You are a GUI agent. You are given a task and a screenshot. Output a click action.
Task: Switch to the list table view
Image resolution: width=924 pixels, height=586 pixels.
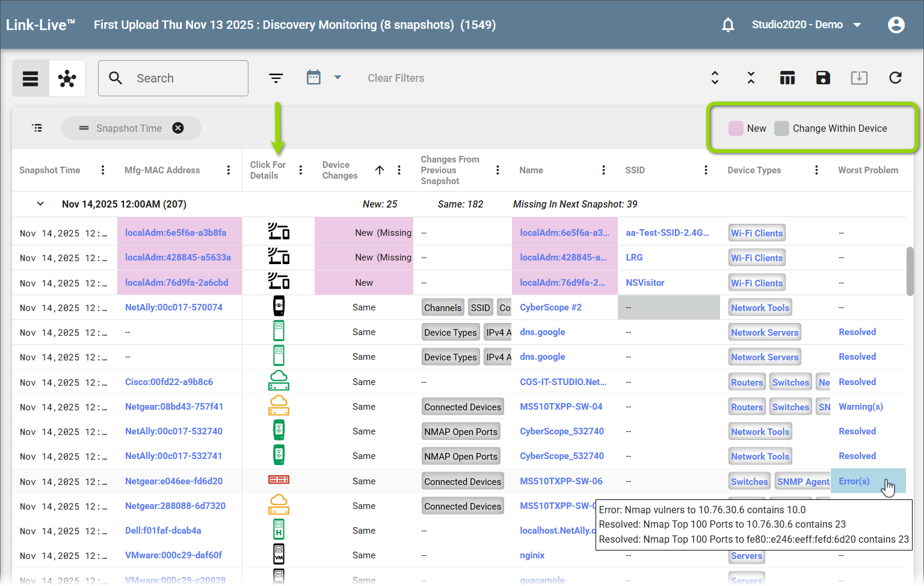click(x=31, y=78)
